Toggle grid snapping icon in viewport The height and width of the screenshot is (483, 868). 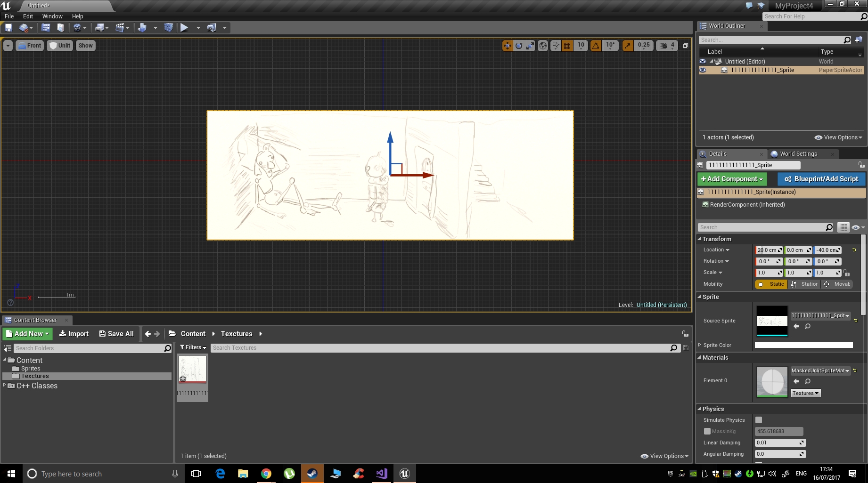click(x=567, y=46)
